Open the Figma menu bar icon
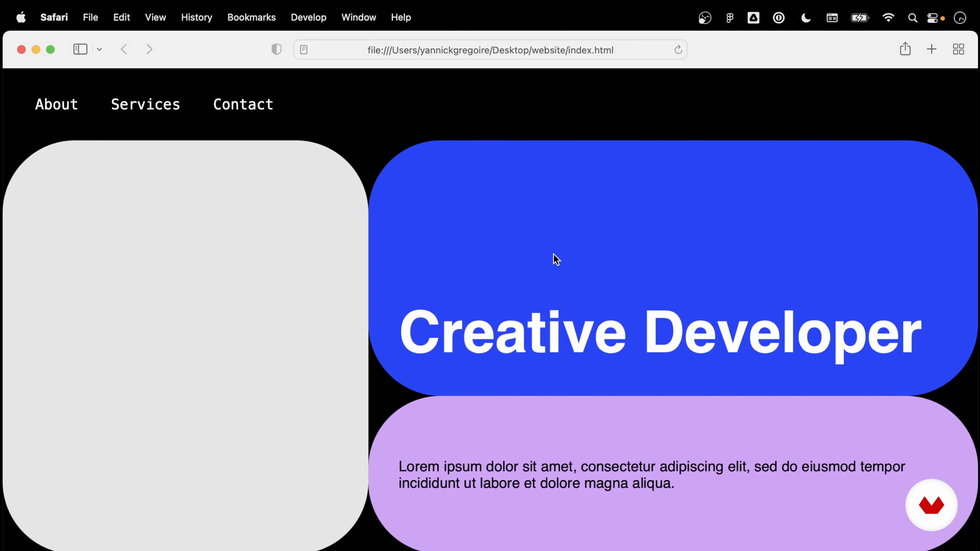The width and height of the screenshot is (980, 551). (x=730, y=18)
